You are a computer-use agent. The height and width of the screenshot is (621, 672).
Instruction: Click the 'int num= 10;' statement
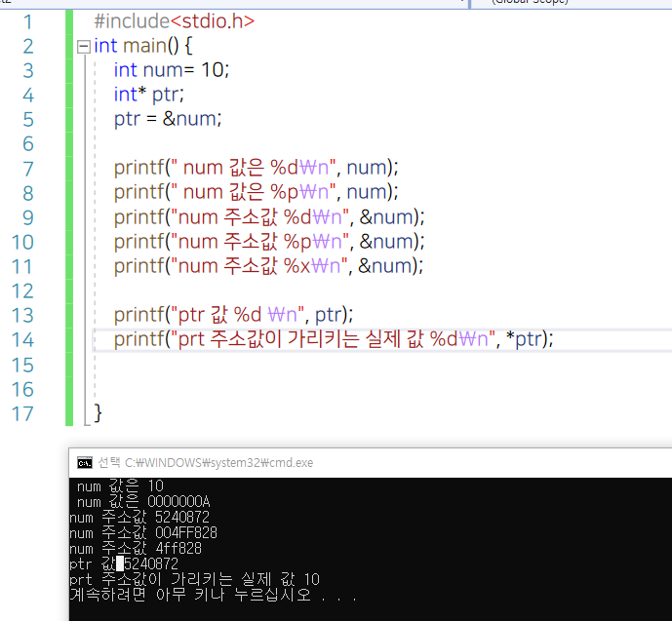click(x=172, y=70)
